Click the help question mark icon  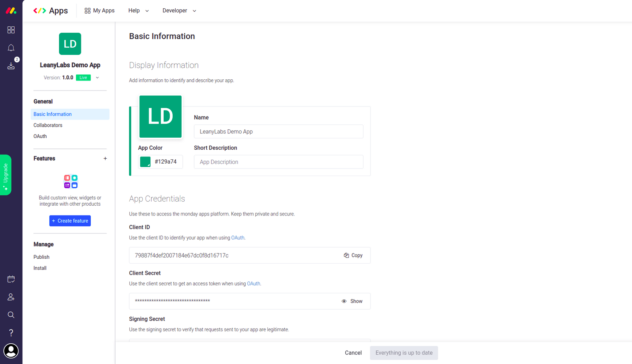tap(11, 332)
